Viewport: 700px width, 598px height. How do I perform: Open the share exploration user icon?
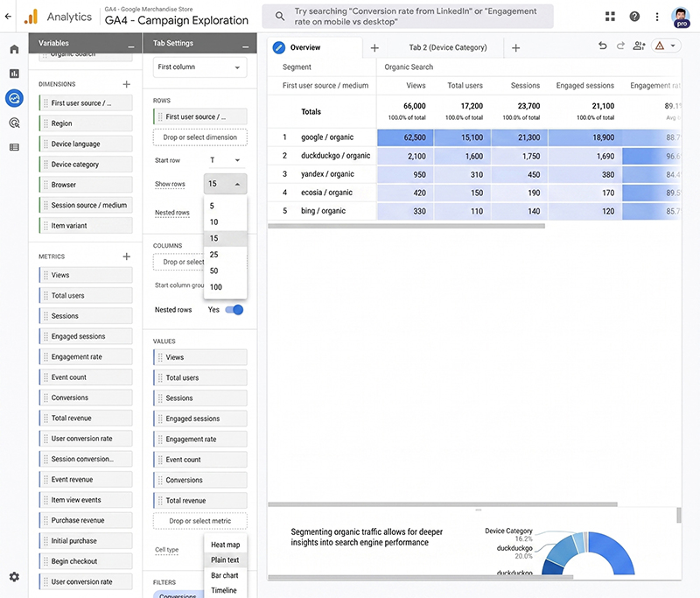(641, 44)
